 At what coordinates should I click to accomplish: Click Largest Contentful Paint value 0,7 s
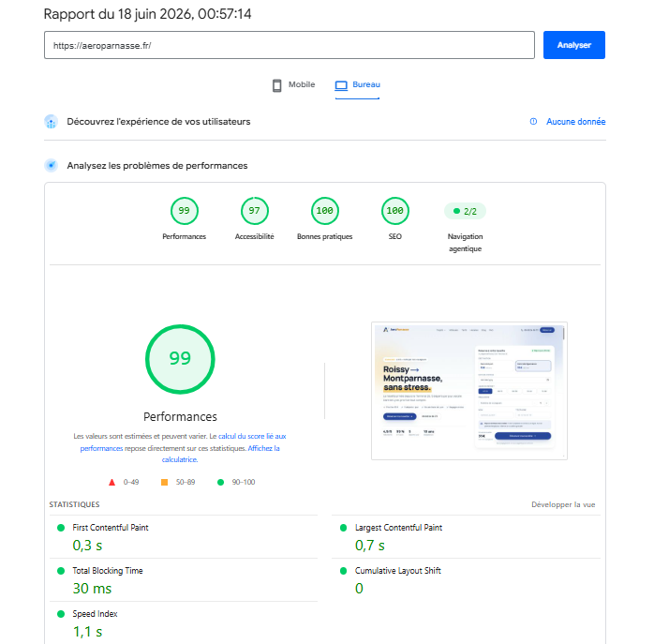369,545
